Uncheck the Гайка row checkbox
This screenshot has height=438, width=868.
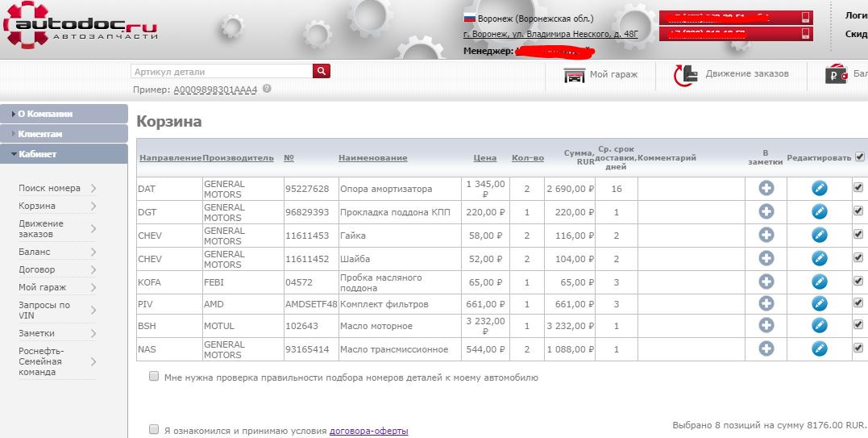[x=858, y=234]
